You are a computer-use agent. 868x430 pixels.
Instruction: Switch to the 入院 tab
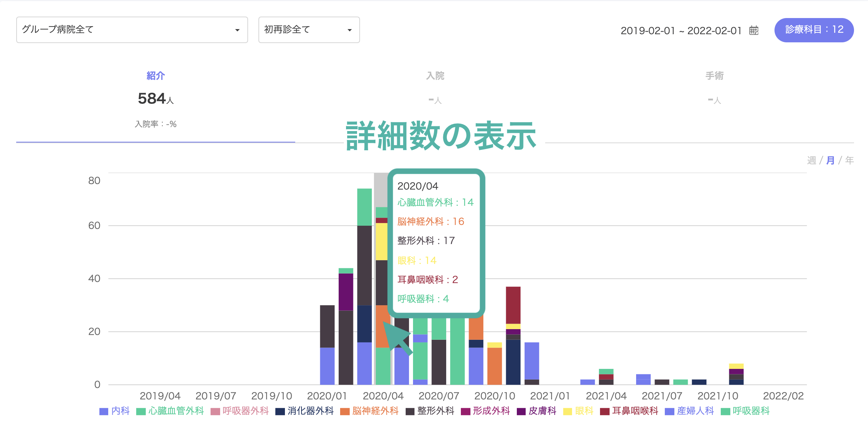(435, 76)
